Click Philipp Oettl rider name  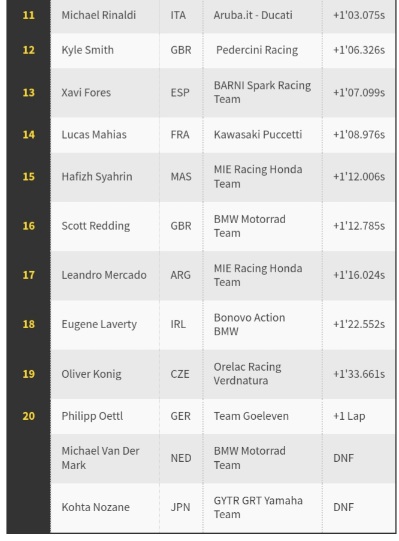pyautogui.click(x=92, y=416)
